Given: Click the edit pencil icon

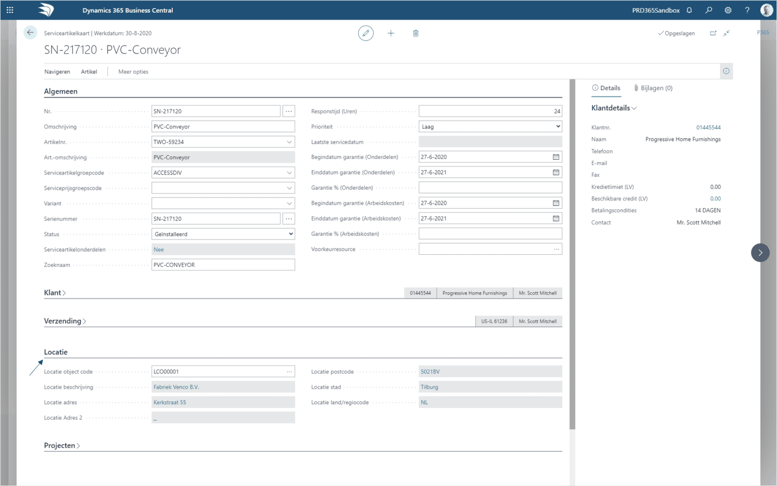Looking at the screenshot, I should click(366, 33).
